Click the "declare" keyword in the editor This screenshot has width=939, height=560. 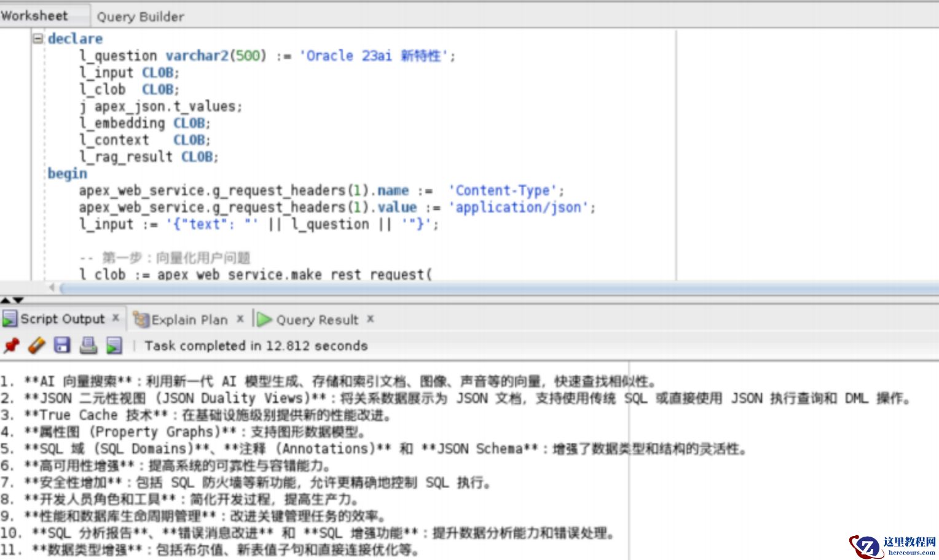(x=75, y=39)
